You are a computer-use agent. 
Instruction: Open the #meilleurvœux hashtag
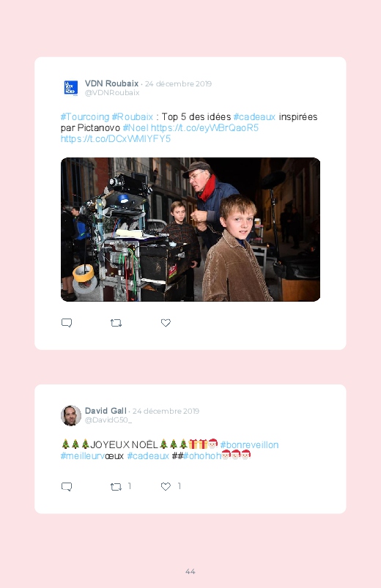[x=92, y=456]
